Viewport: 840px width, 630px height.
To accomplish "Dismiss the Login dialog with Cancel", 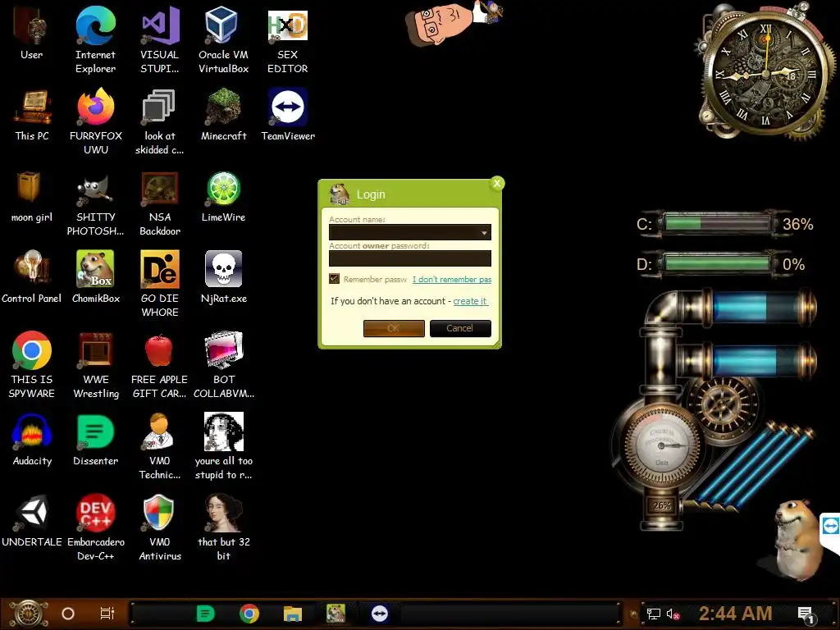I will 460,328.
